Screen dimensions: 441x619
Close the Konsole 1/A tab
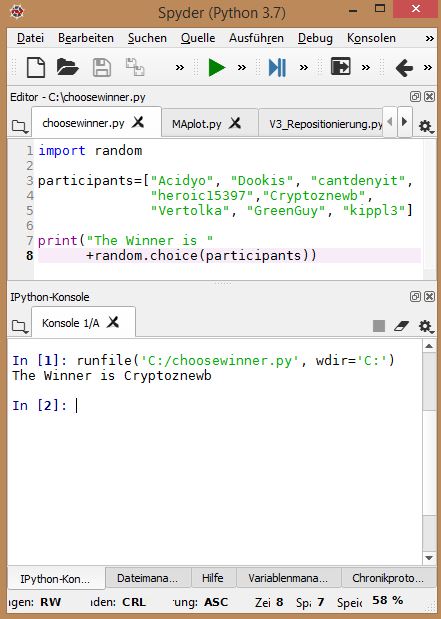coord(113,322)
